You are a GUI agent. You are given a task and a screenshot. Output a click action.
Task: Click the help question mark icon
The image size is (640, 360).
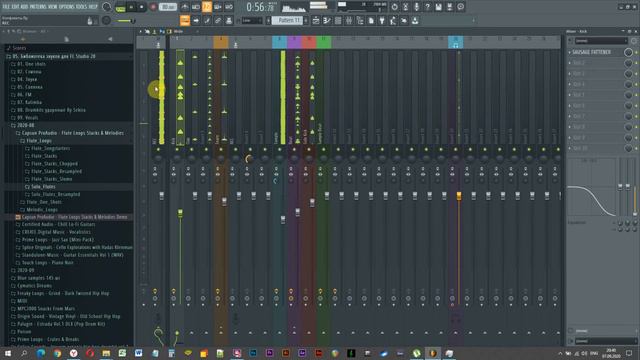coord(427,7)
